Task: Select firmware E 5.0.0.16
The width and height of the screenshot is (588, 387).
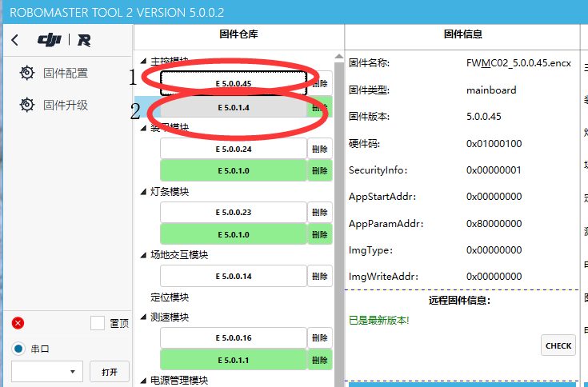Action: pos(234,338)
